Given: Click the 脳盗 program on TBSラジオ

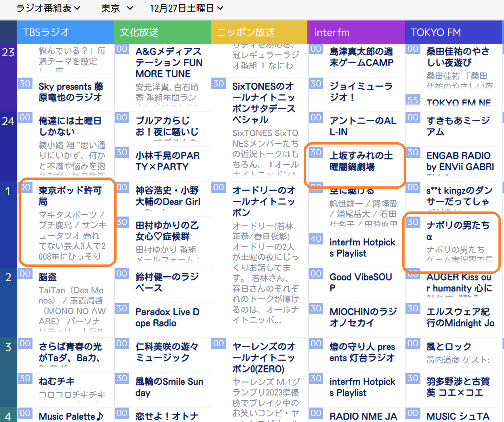Looking at the screenshot, I should click(48, 277).
